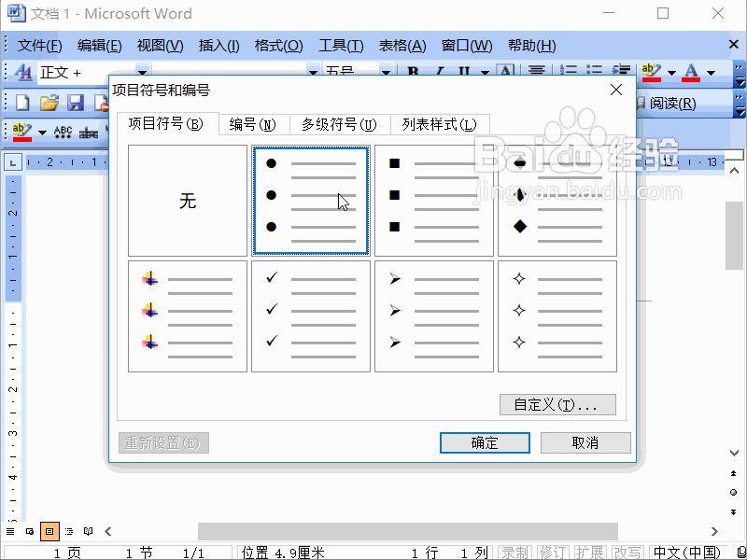Toggle underline formatting

(464, 73)
